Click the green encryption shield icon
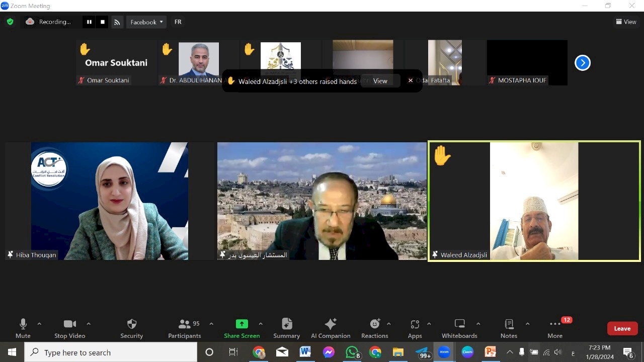Image resolution: width=644 pixels, height=362 pixels. pyautogui.click(x=10, y=22)
